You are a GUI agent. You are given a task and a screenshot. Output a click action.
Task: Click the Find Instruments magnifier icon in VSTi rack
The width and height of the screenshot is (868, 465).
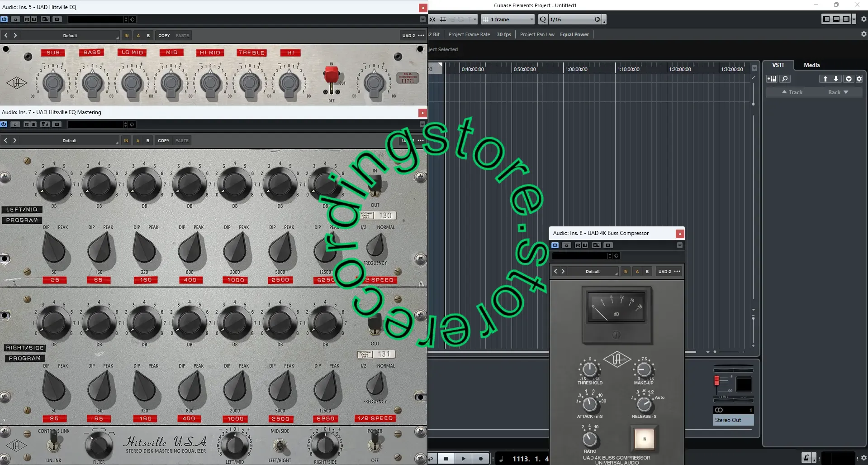[785, 79]
